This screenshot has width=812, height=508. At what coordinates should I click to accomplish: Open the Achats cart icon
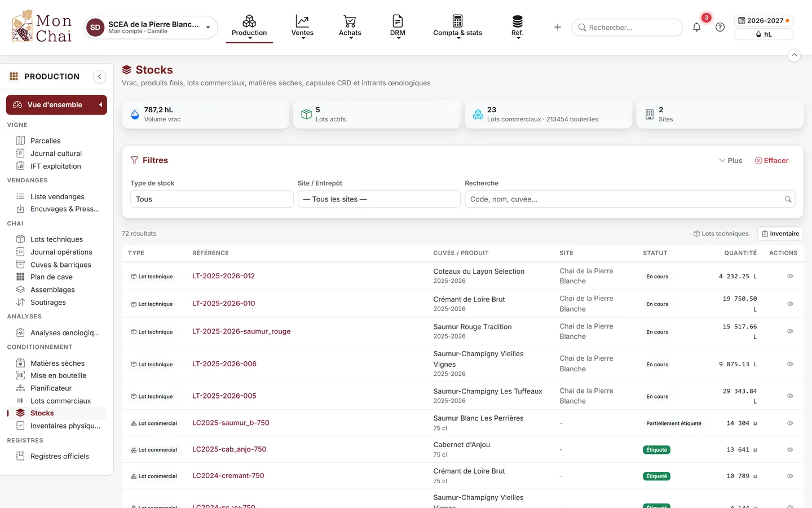[350, 21]
